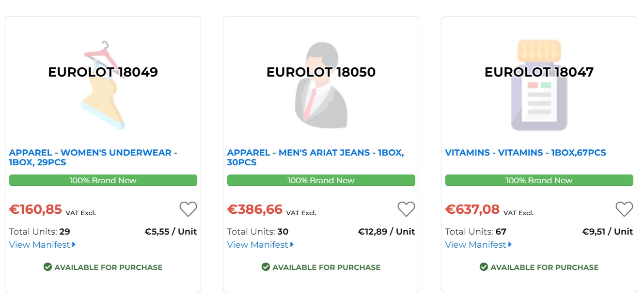Click the €386,66 price on Ariat Jeans

point(255,209)
